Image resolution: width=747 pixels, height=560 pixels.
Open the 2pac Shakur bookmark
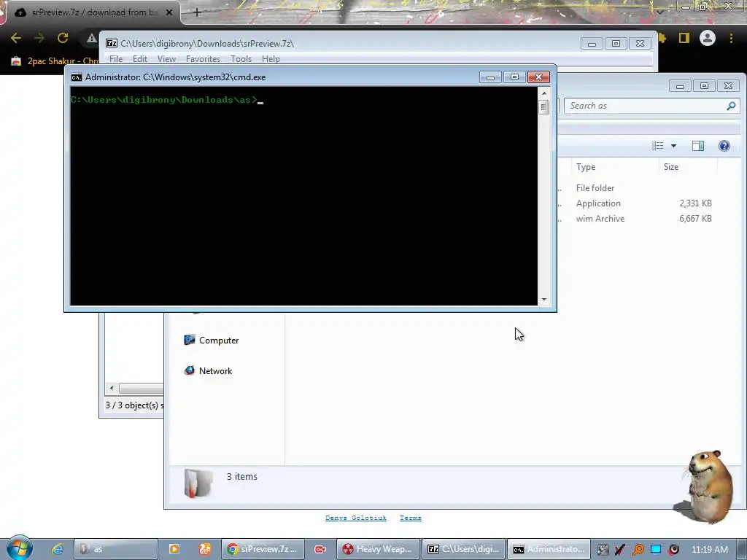click(55, 61)
